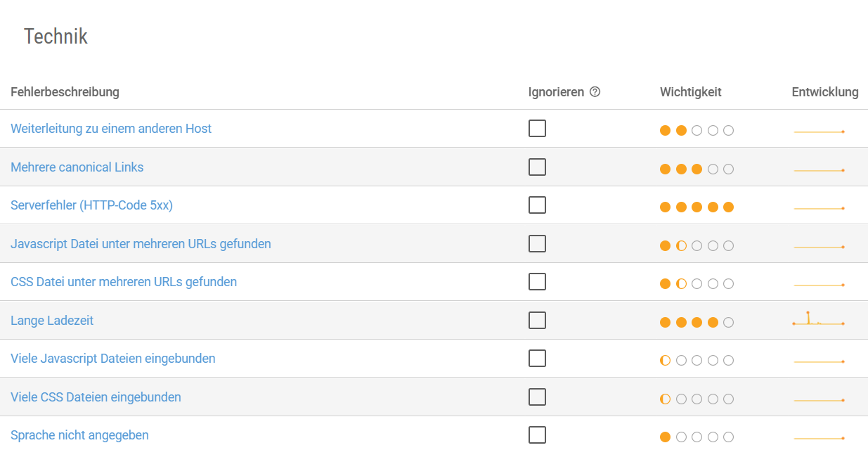Open trend sparkline for Sprache nicht angegeben

coord(819,438)
